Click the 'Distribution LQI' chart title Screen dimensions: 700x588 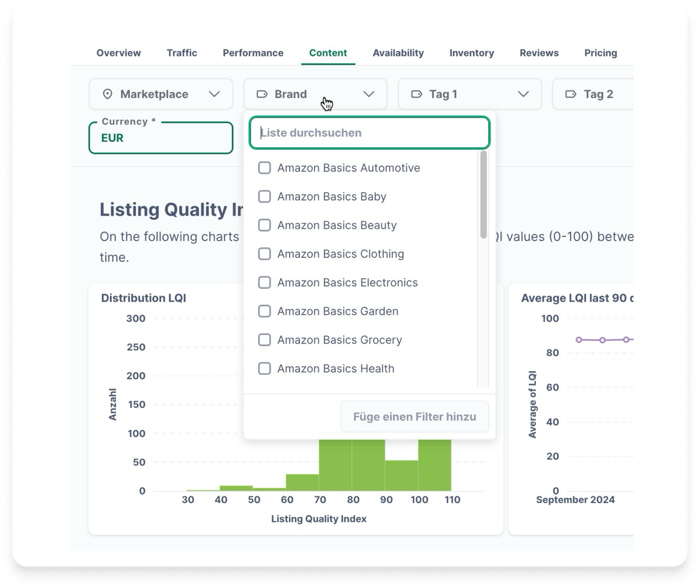(144, 298)
